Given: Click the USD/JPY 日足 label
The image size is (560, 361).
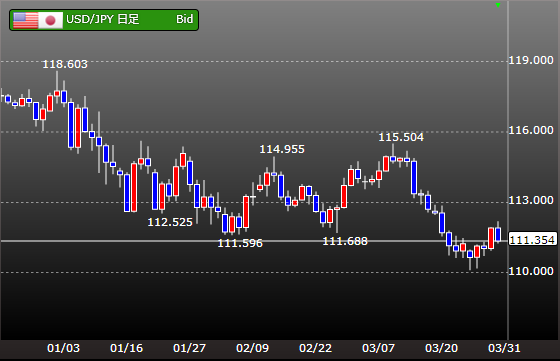Looking at the screenshot, I should click(102, 19).
